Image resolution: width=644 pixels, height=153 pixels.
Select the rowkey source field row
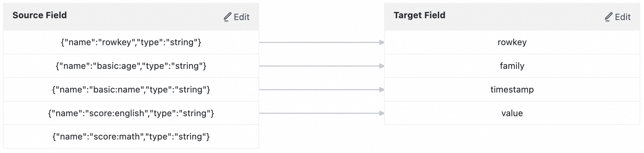pyautogui.click(x=131, y=42)
